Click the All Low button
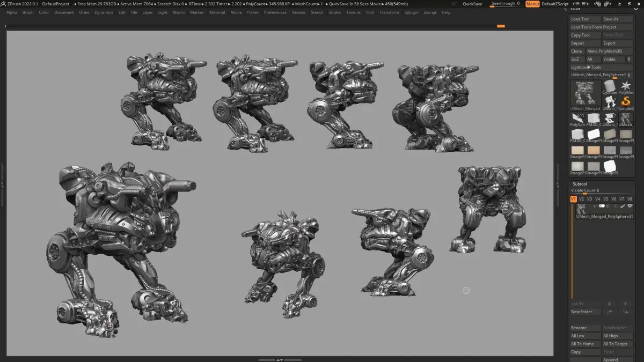644x362 pixels. click(x=586, y=336)
